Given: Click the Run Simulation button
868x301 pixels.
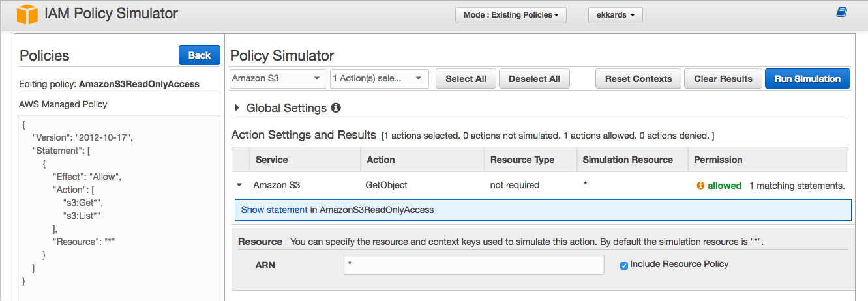Looking at the screenshot, I should (x=807, y=79).
